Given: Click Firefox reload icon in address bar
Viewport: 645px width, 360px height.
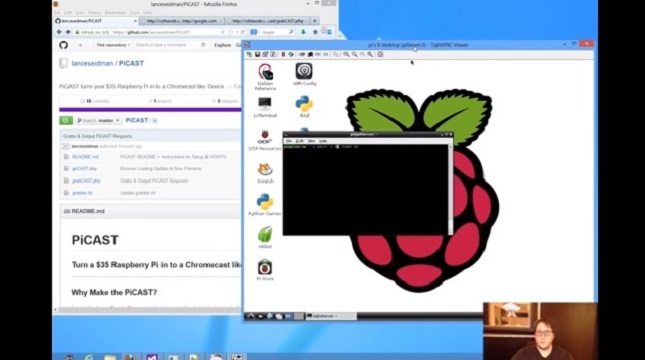Looking at the screenshot, I should (243, 32).
